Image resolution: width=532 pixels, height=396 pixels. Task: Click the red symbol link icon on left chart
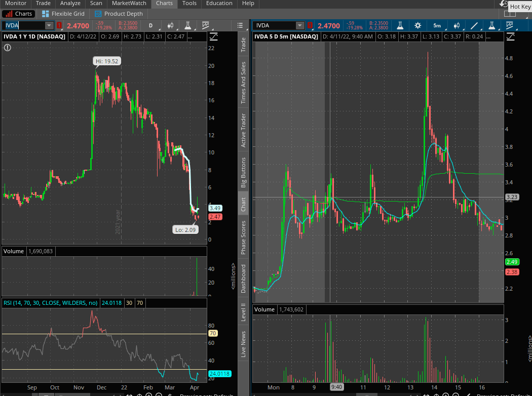59,25
